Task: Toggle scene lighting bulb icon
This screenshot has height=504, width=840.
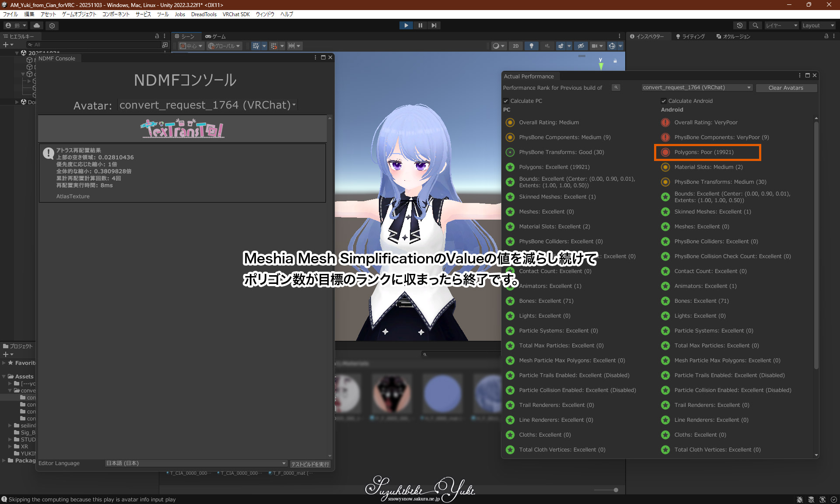Action: click(x=531, y=46)
